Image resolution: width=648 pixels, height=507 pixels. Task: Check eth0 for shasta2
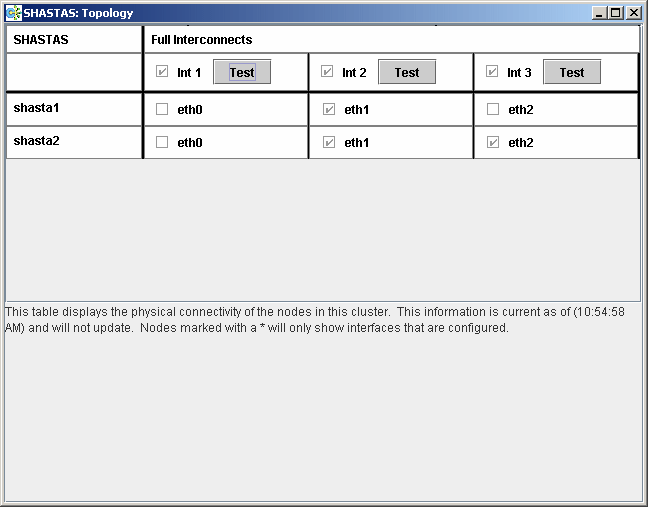pos(162,142)
